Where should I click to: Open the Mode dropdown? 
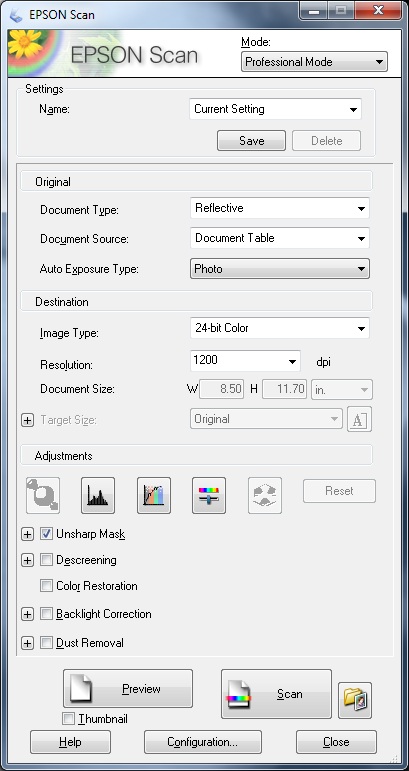[x=314, y=62]
